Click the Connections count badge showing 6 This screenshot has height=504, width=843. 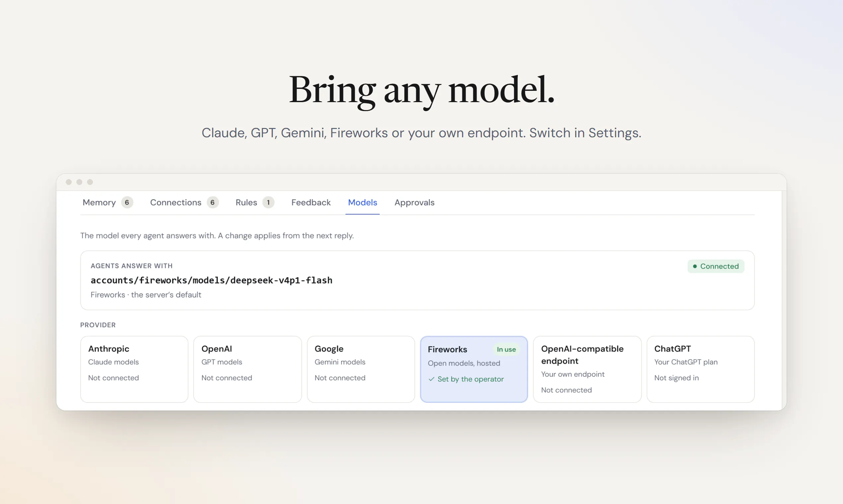coord(212,202)
